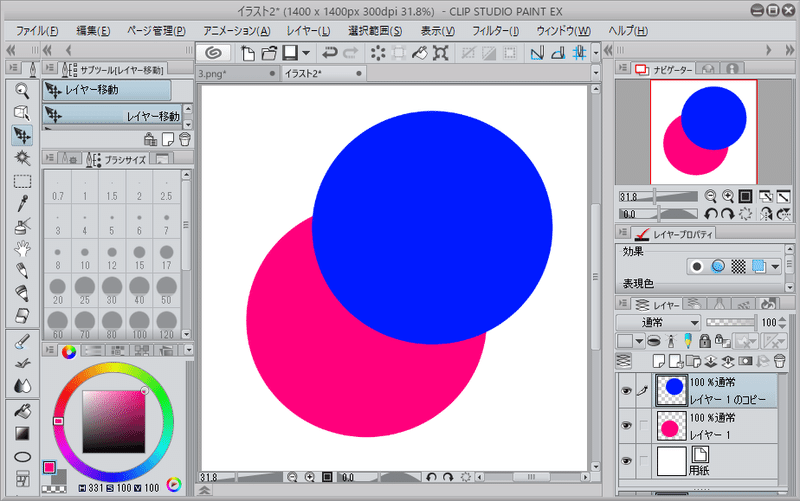800x501 pixels.
Task: Toggle tone effect in Layer Property
Action: [738, 266]
